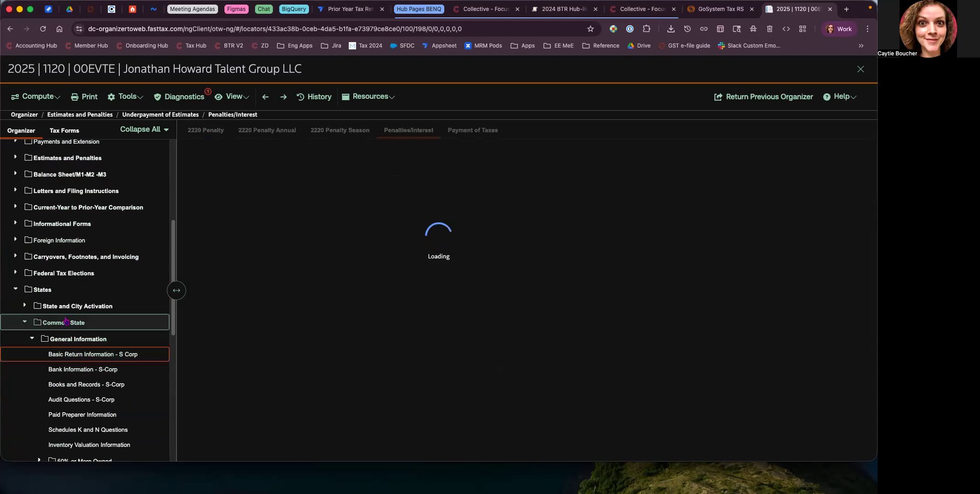Open Audit Questions - S-Corp
Screen dimensions: 980x494
click(81, 399)
